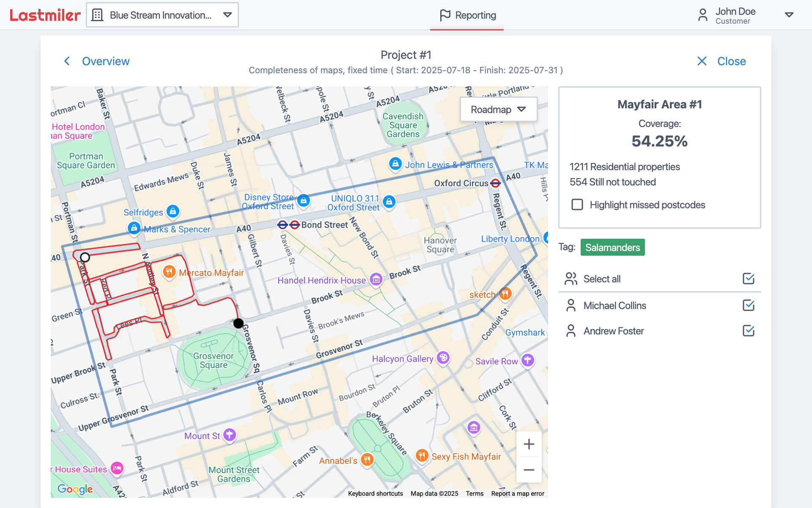Click Michael Collins name row

pos(660,305)
